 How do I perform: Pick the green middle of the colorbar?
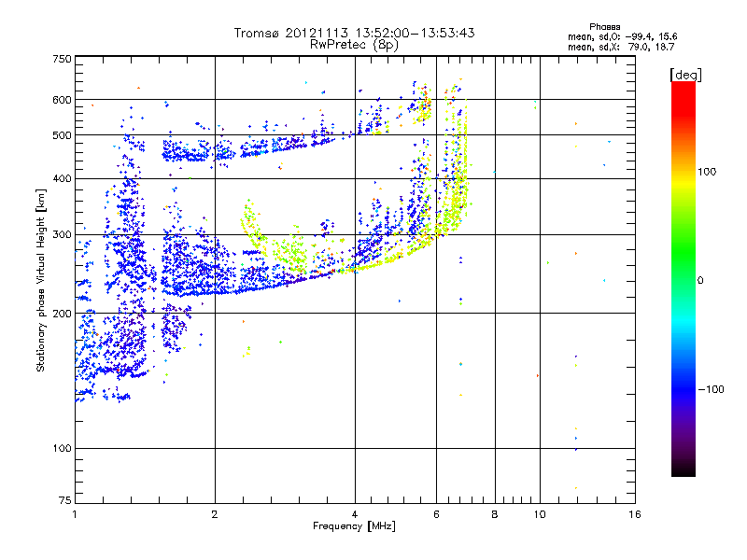click(684, 252)
